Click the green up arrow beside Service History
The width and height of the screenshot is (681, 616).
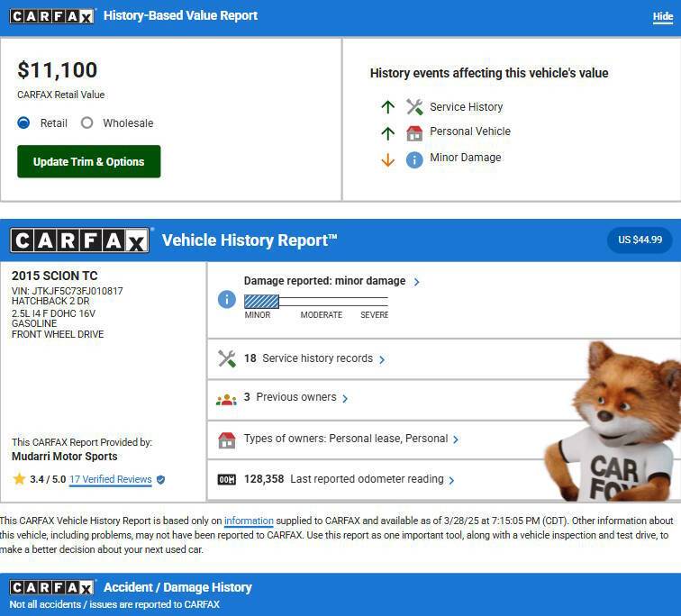[388, 107]
